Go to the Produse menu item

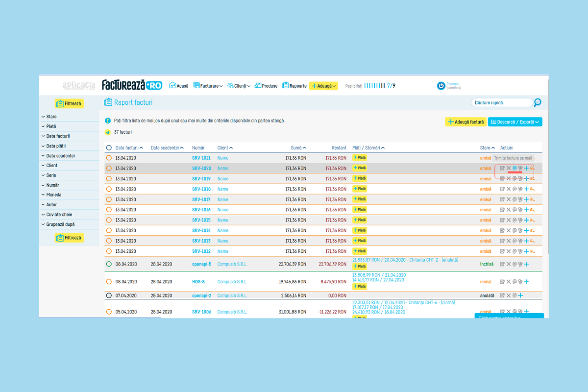tap(266, 86)
